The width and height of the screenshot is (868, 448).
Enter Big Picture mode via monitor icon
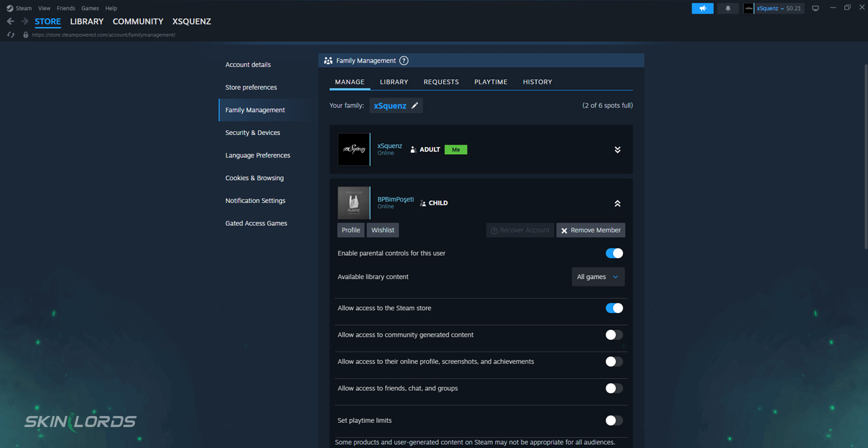click(x=815, y=8)
